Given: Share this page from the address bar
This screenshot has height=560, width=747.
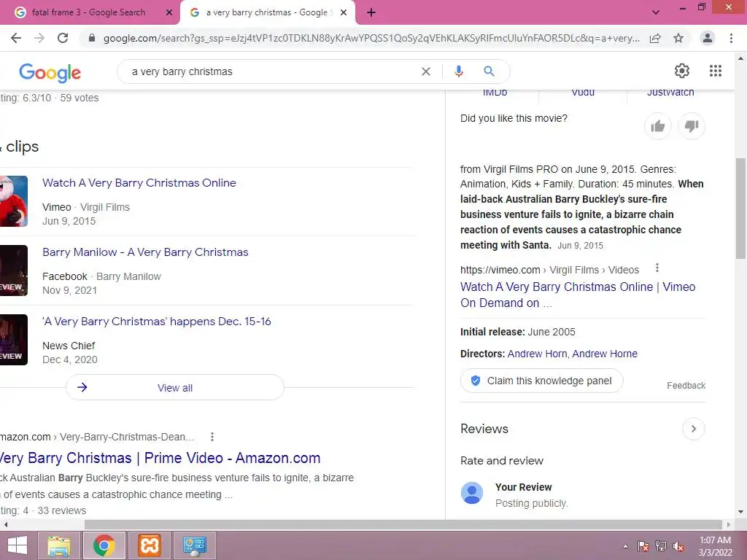Looking at the screenshot, I should pos(655,38).
